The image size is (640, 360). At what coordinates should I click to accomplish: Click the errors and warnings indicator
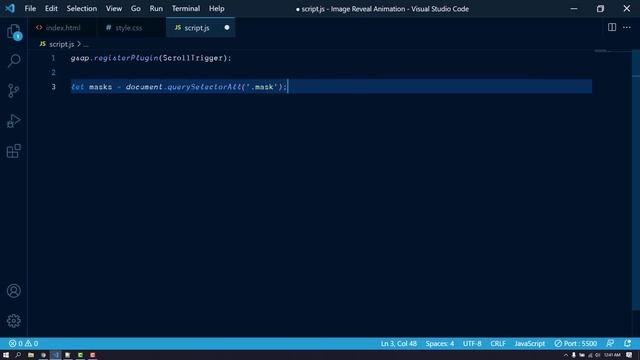click(23, 344)
